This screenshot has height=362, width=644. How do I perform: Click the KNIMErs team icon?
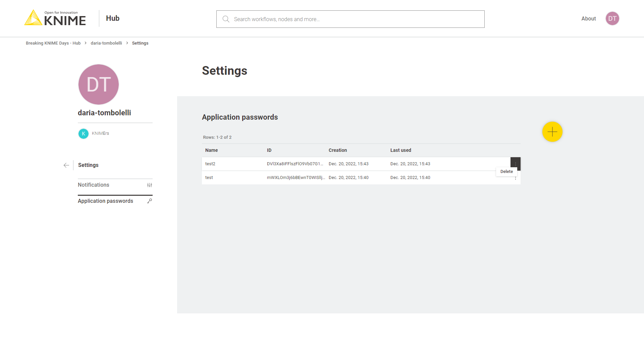click(x=84, y=133)
